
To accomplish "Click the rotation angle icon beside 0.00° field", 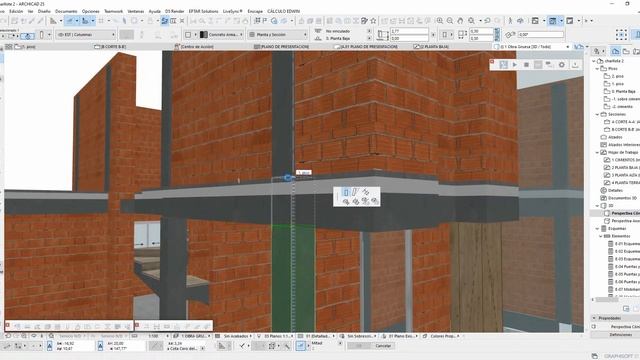I will click(510, 35).
